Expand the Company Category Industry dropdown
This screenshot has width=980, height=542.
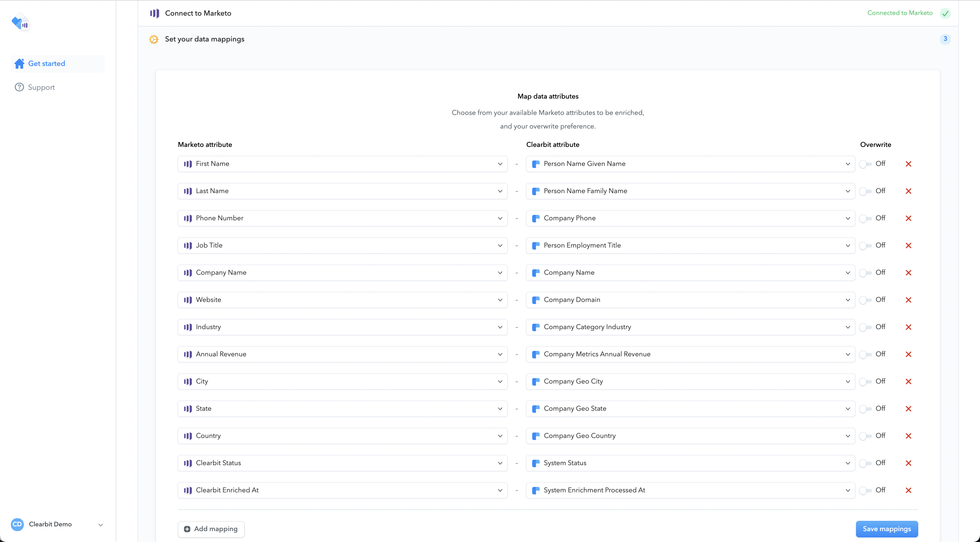pos(690,327)
